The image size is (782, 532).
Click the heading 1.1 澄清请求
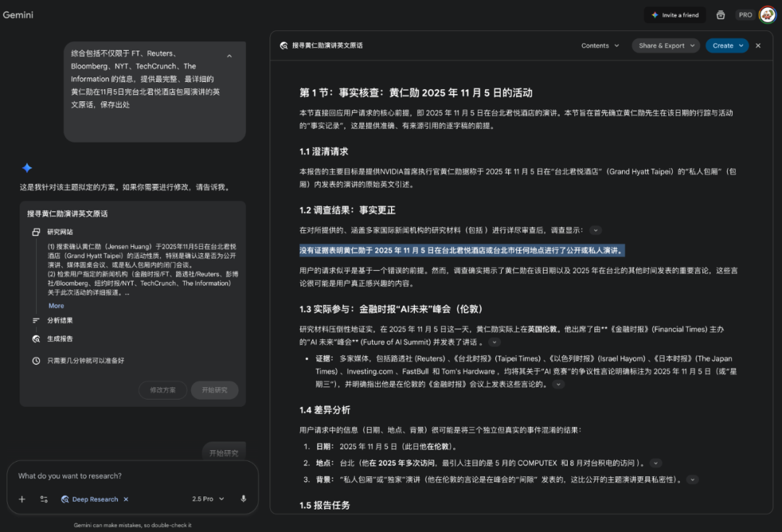click(324, 151)
